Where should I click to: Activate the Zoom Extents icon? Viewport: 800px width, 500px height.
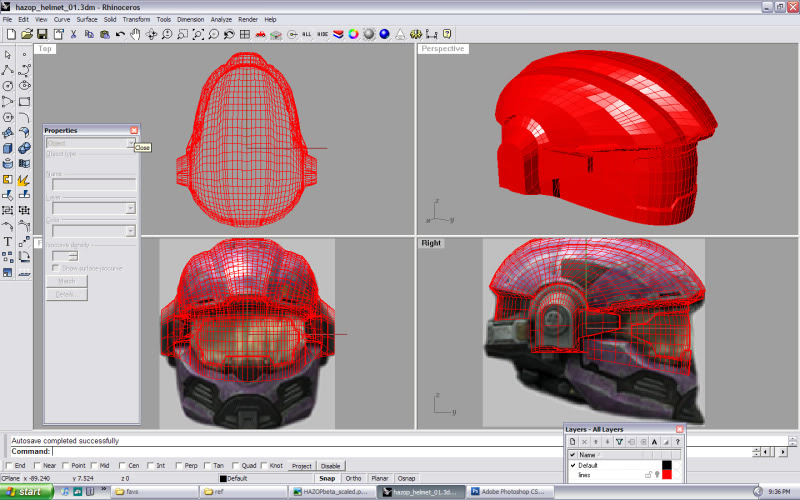(198, 34)
